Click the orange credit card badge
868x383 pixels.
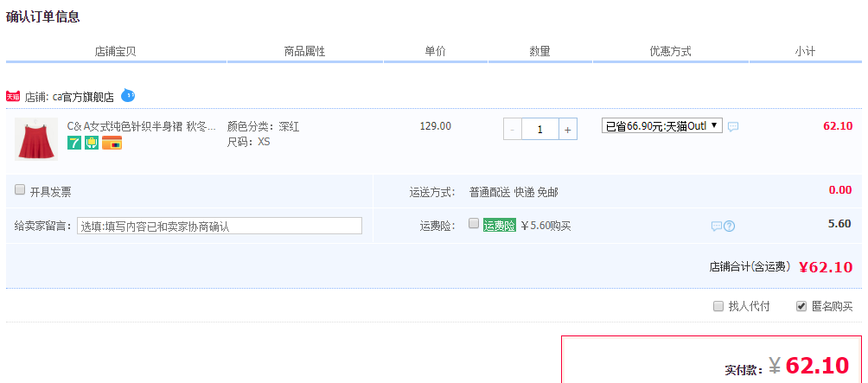tap(112, 144)
